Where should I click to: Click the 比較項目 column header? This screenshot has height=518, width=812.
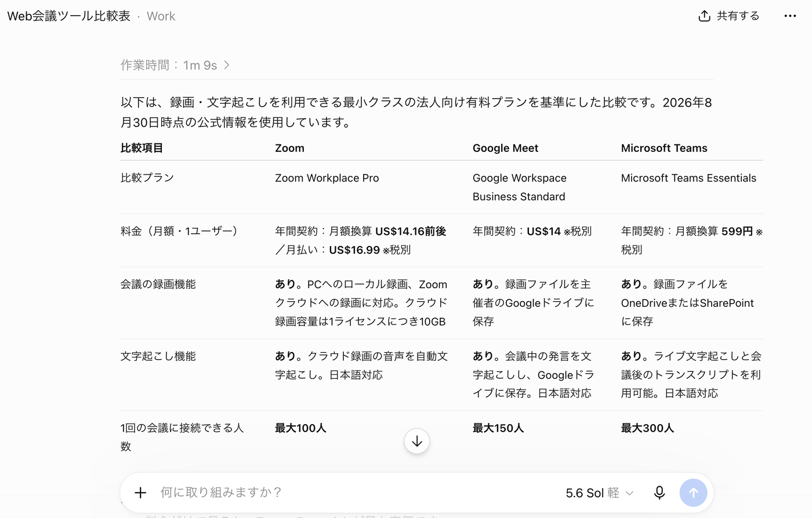tap(142, 148)
